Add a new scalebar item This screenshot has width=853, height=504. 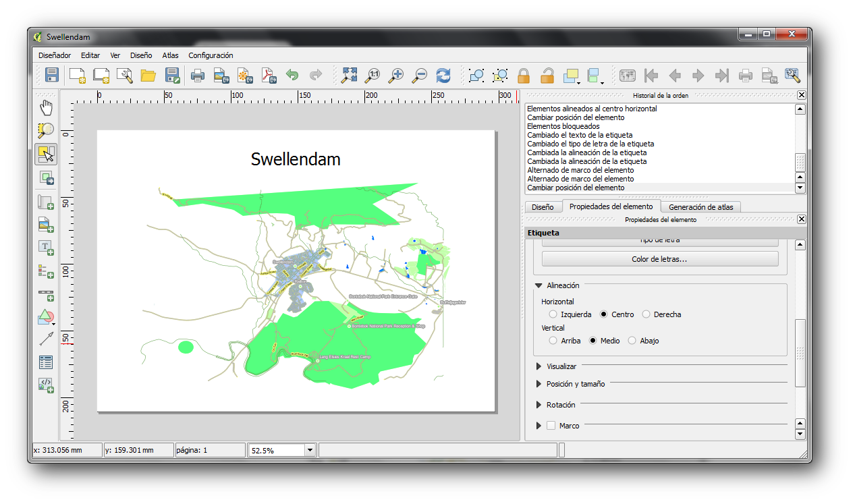point(46,294)
